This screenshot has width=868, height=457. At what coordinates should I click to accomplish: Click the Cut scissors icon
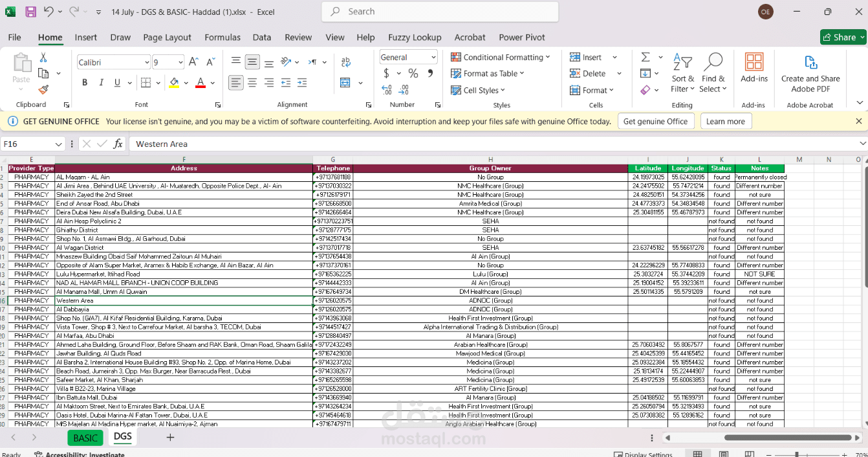[43, 58]
